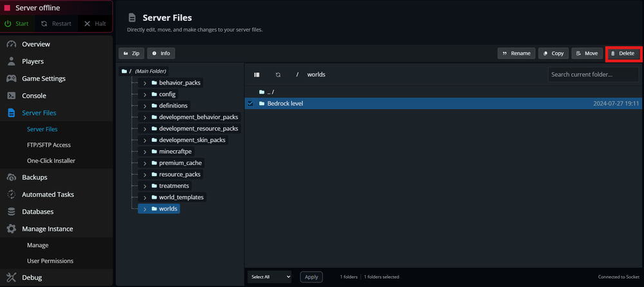The image size is (644, 287).
Task: Expand the world_templates folder chevron
Action: (x=145, y=197)
